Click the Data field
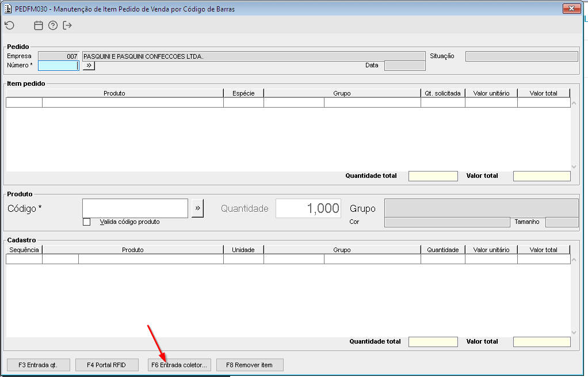This screenshot has width=588, height=377. point(405,66)
